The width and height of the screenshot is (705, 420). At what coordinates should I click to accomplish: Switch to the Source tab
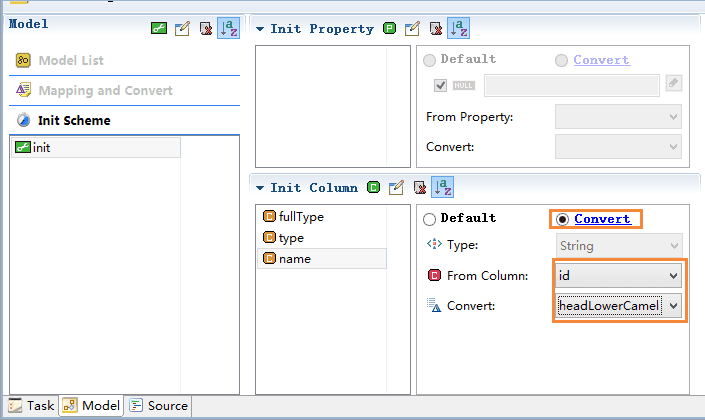pyautogui.click(x=159, y=406)
